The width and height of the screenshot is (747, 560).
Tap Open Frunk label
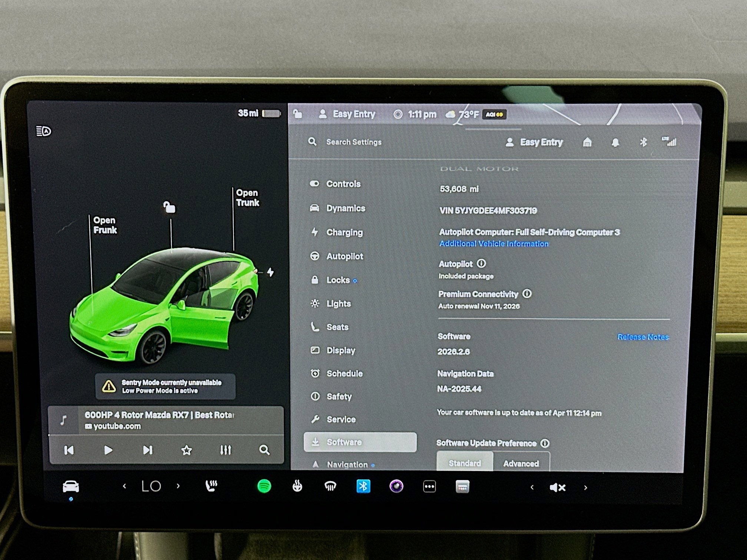tap(105, 225)
